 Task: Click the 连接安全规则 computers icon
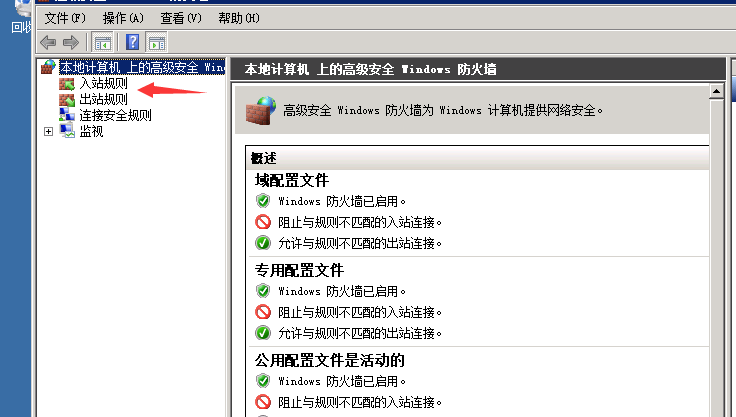(x=67, y=115)
